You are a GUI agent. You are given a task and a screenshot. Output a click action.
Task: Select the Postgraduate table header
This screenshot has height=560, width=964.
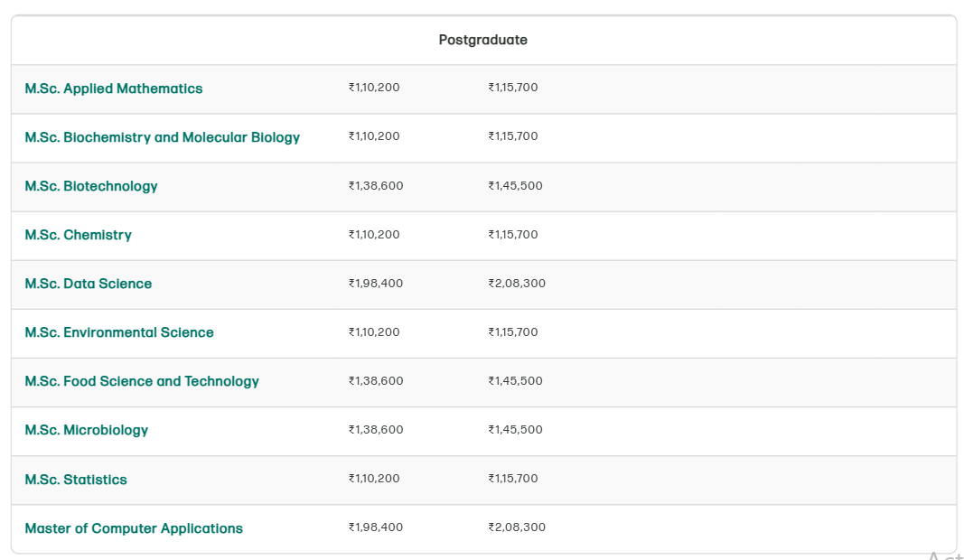tap(482, 40)
